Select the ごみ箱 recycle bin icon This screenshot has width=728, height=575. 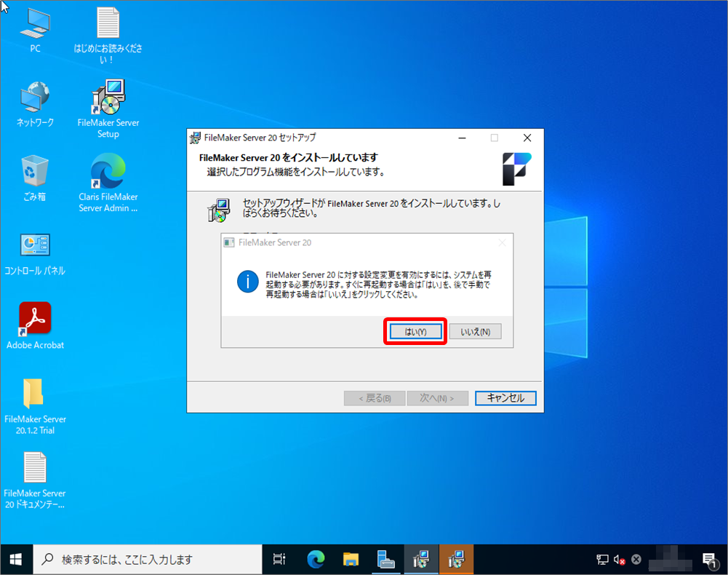click(x=35, y=178)
